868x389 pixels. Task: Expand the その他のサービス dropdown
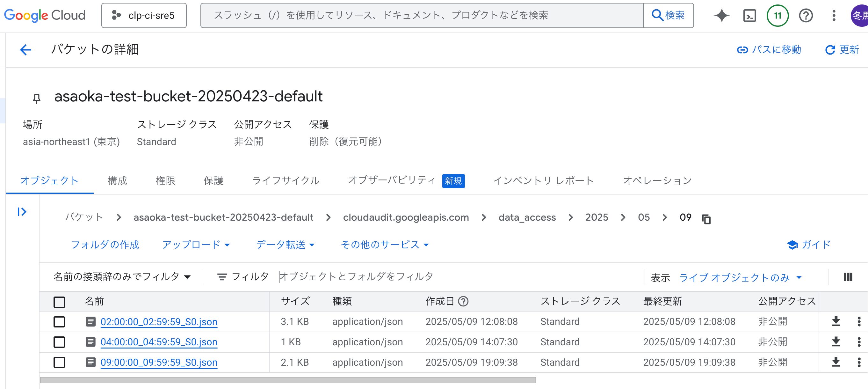[x=385, y=244]
